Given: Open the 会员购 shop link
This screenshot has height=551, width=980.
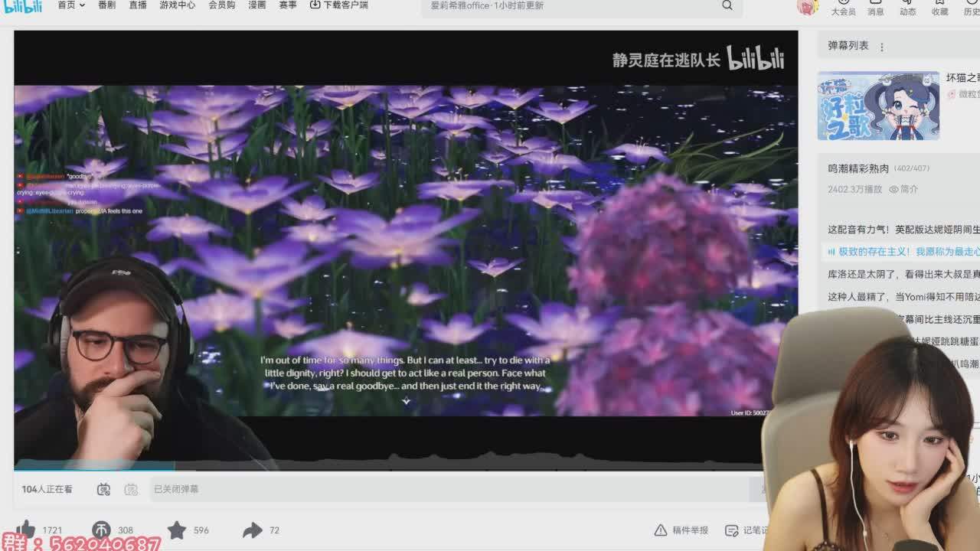Looking at the screenshot, I should coord(222,5).
